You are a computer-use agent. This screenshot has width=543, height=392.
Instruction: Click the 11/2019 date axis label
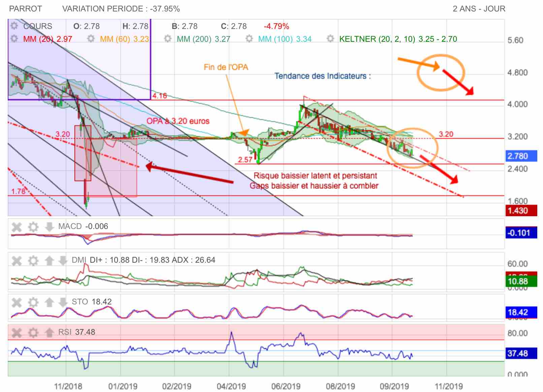tap(449, 386)
